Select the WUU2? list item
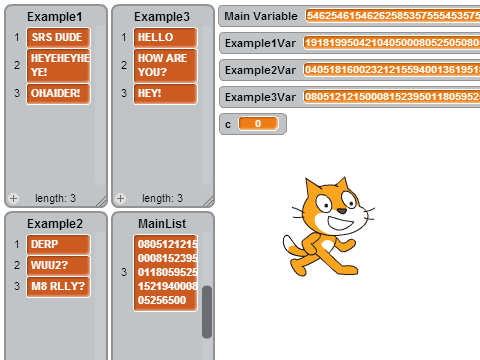This screenshot has width=480, height=360. tap(58, 265)
